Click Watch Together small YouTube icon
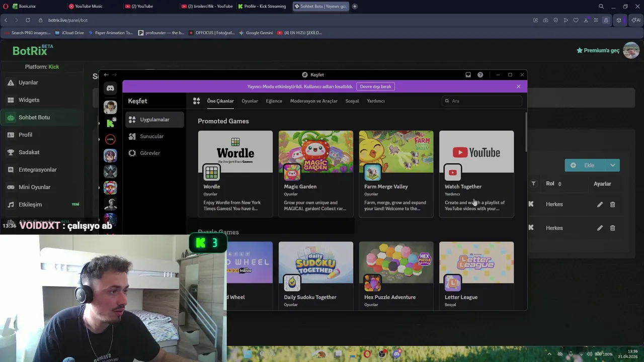The width and height of the screenshot is (644, 362). (x=453, y=172)
